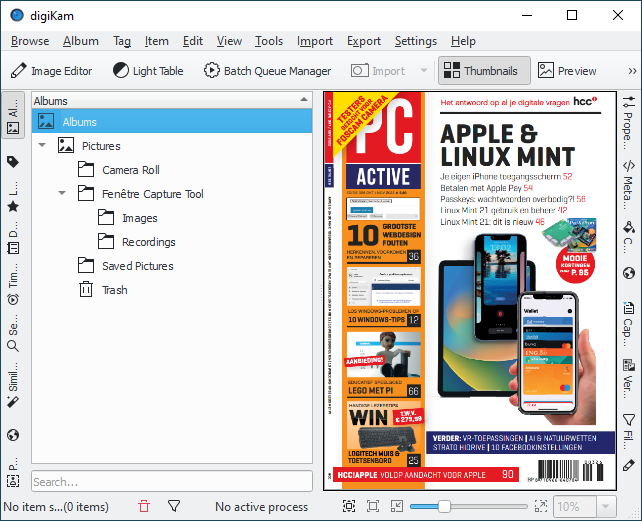Click the No active process status text
Screen dimensions: 642x521
[262, 507]
